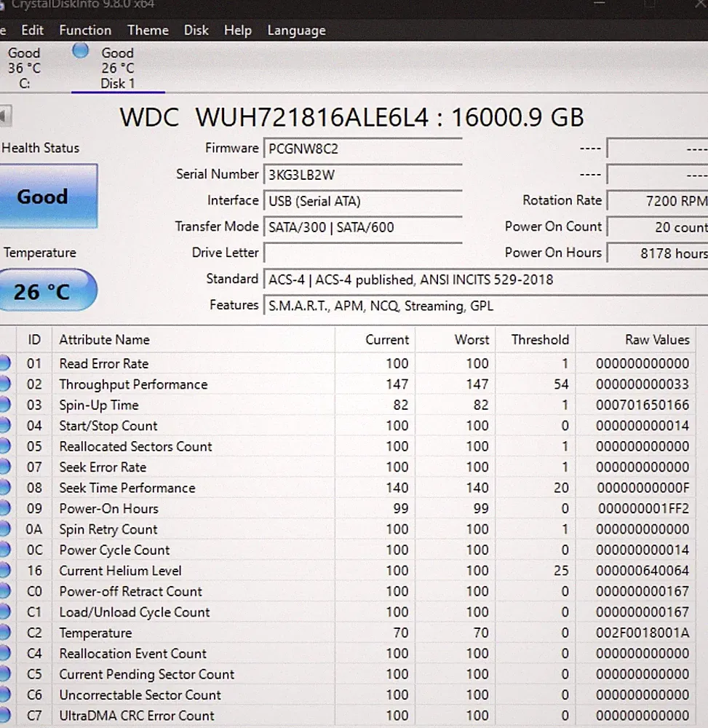This screenshot has height=728, width=708.
Task: Click the Interface field USB (Serial ATA)
Action: point(362,201)
